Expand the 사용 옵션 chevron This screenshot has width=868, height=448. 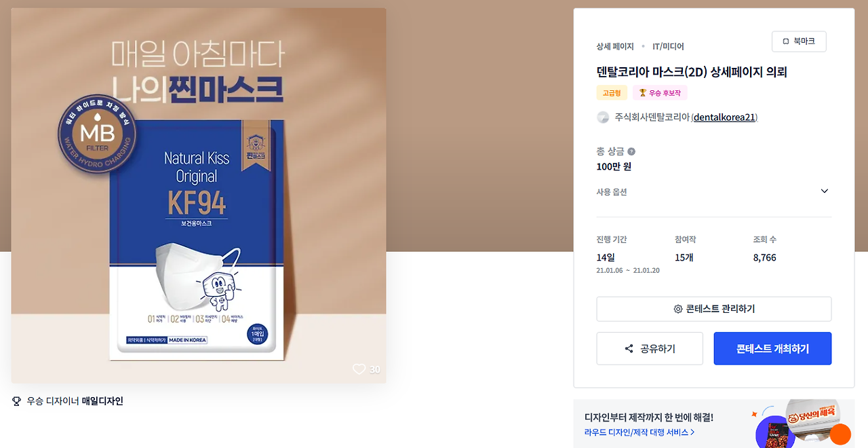825,191
